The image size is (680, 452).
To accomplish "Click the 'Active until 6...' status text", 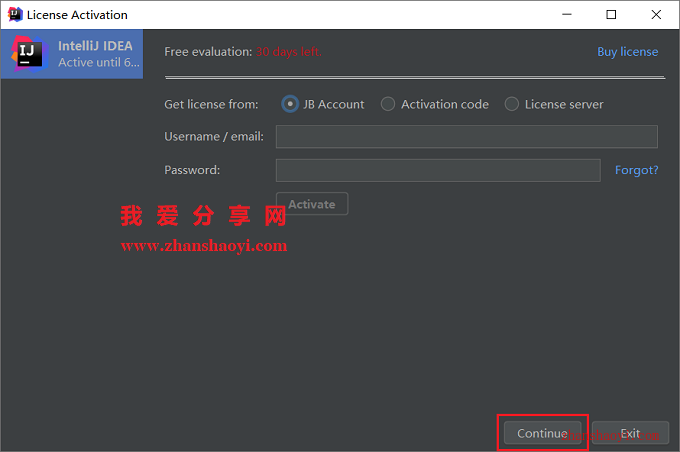I will [99, 62].
